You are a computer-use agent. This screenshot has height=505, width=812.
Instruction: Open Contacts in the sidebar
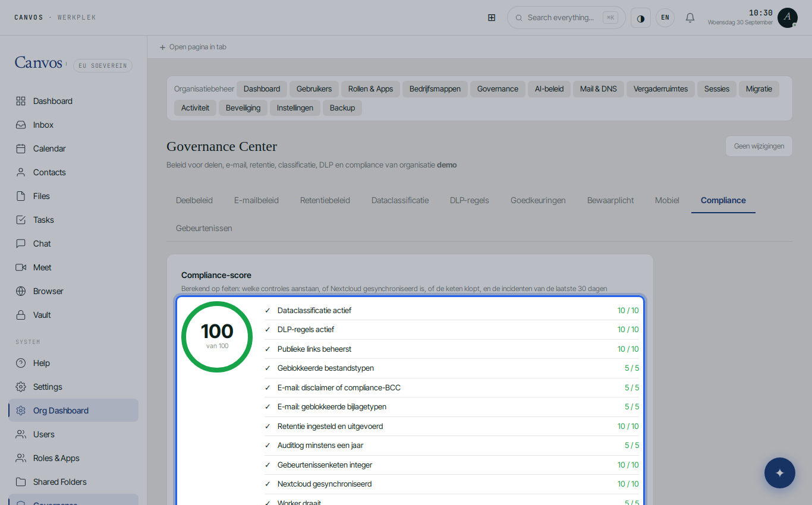click(74, 172)
